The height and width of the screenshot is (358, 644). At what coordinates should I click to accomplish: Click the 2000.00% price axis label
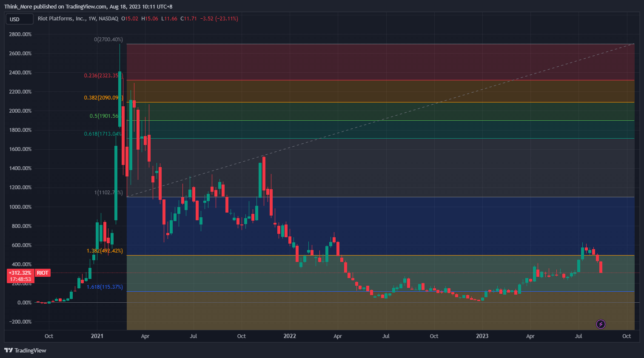[20, 111]
